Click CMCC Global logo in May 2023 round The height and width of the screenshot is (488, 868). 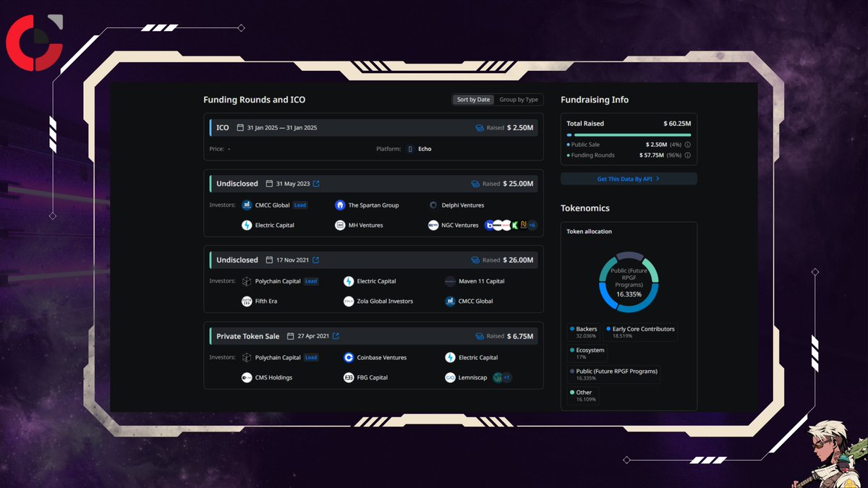[247, 205]
